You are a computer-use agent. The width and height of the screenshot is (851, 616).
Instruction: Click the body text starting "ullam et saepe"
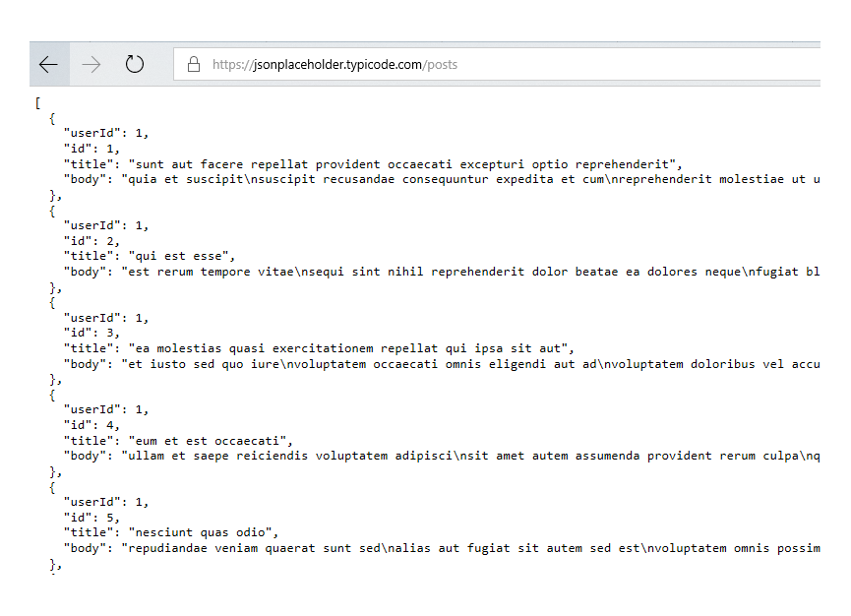[x=462, y=456]
